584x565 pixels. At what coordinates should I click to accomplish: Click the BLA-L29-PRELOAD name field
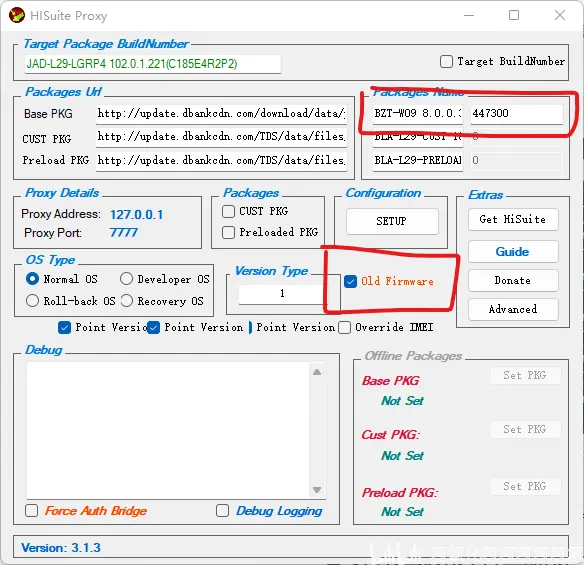[x=418, y=161]
